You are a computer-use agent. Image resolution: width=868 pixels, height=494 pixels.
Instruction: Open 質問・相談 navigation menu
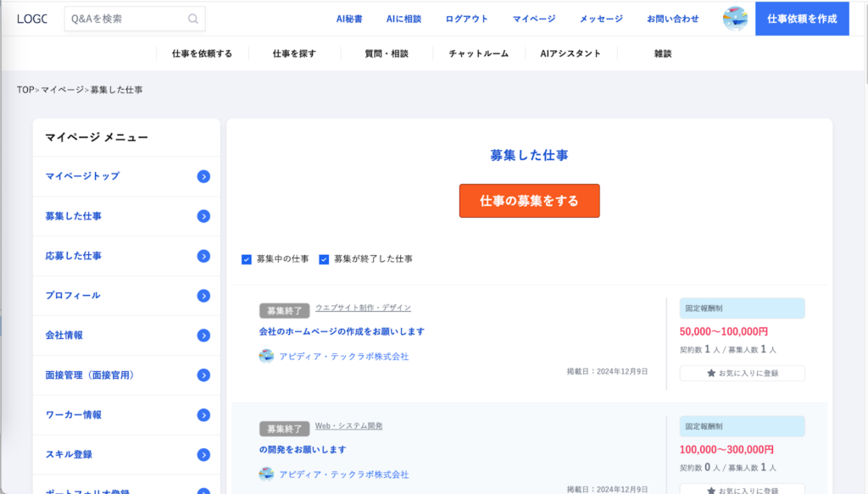click(x=387, y=53)
